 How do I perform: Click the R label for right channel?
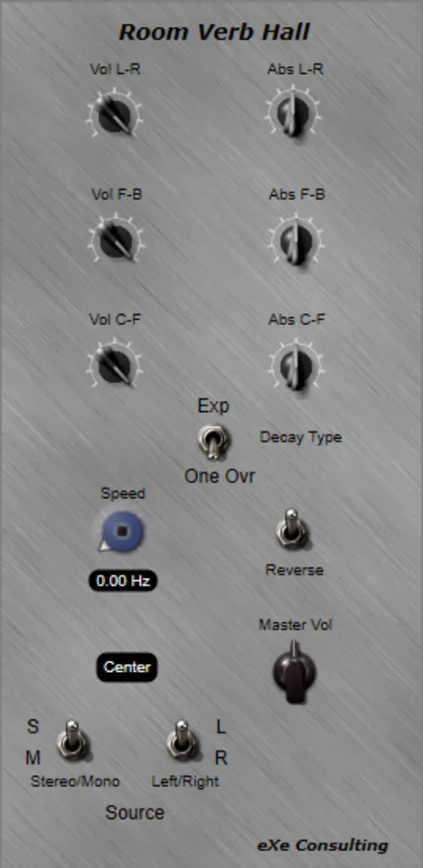[x=221, y=758]
